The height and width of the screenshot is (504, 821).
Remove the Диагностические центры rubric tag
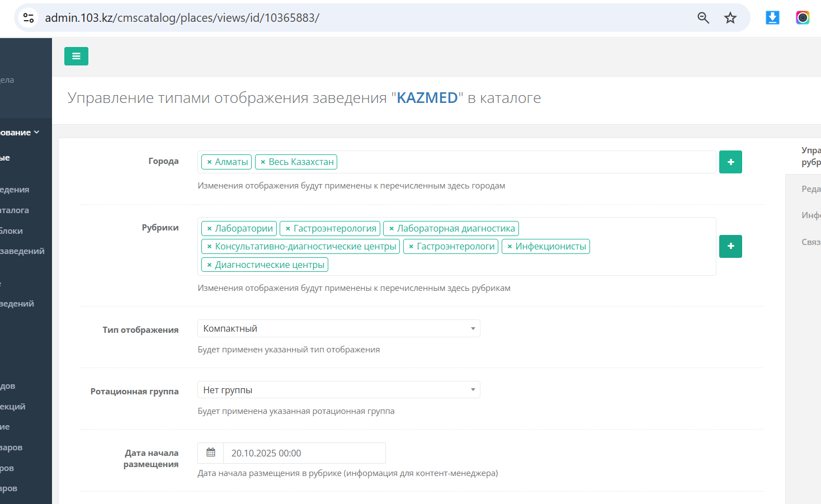tap(209, 265)
